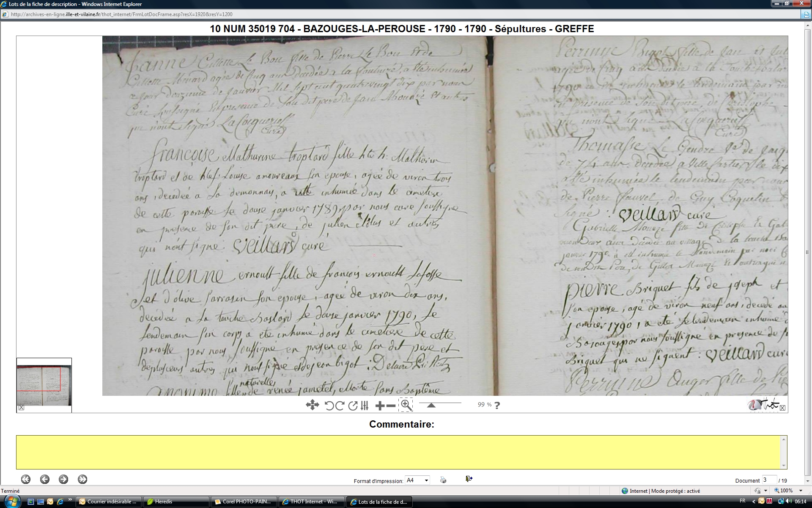Screen dimensions: 812x508
Task: Reset the image rotation
Action: pyautogui.click(x=353, y=406)
